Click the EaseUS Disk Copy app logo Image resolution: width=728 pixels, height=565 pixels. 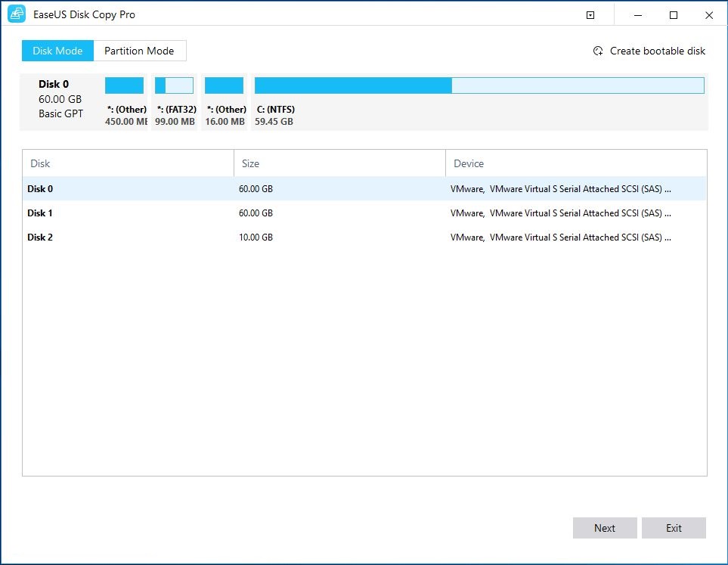[17, 14]
